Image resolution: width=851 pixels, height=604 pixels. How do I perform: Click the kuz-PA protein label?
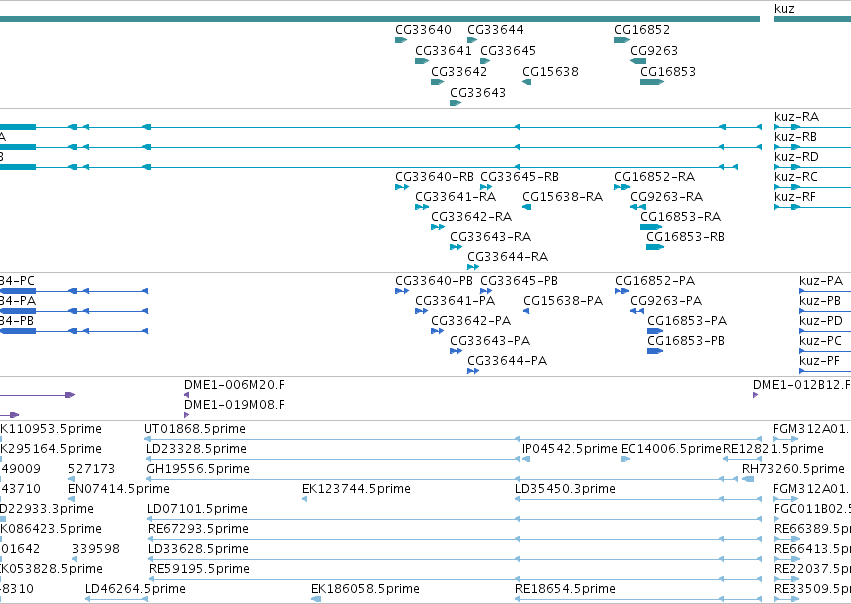click(821, 281)
